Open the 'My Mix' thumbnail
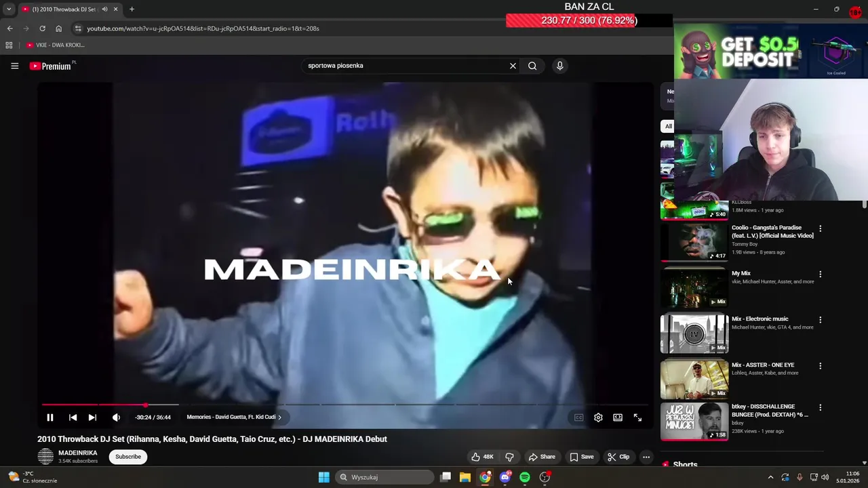Image resolution: width=868 pixels, height=488 pixels. coord(694,287)
